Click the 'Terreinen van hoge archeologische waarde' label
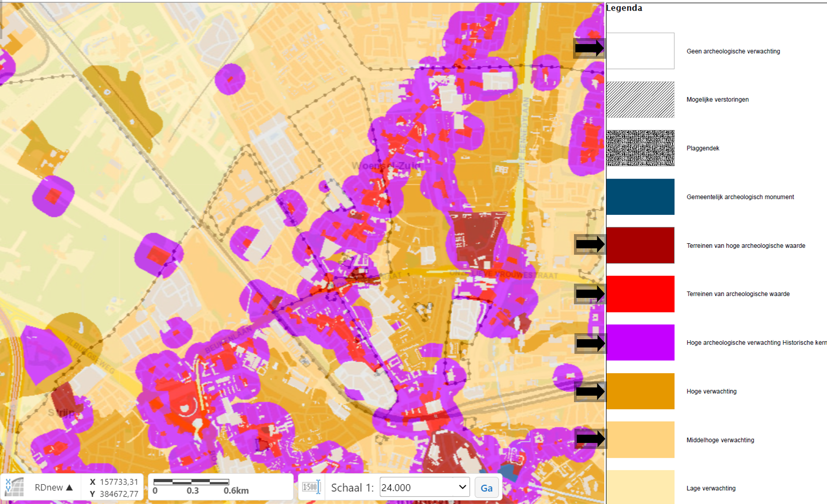 click(x=746, y=246)
